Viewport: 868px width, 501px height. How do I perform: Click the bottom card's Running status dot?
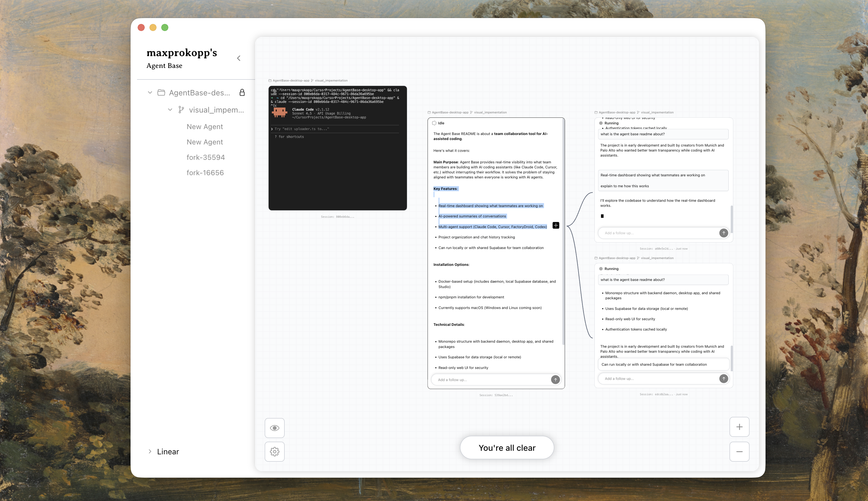click(601, 269)
